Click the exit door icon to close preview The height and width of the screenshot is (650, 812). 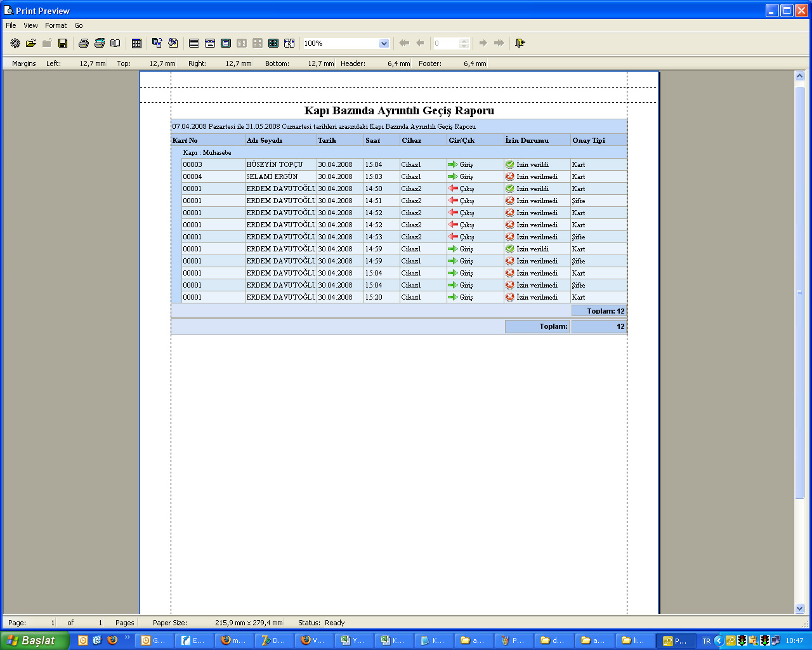520,43
